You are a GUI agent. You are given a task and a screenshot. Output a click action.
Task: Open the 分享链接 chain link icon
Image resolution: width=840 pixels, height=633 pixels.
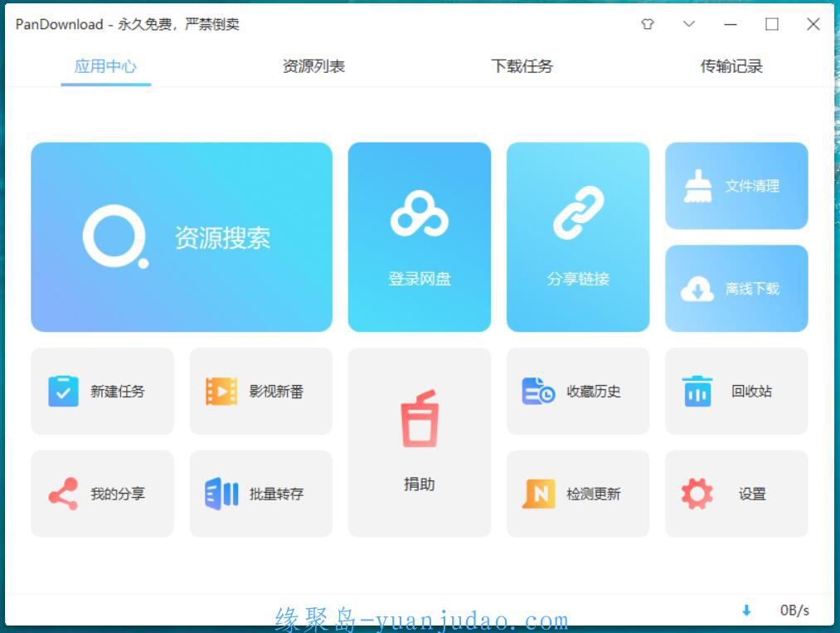578,214
